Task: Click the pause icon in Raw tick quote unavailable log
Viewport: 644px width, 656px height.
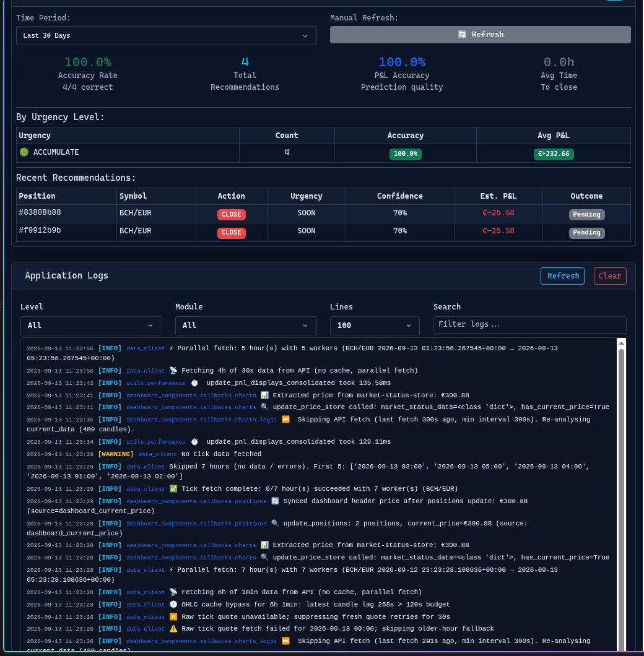Action: (x=173, y=616)
